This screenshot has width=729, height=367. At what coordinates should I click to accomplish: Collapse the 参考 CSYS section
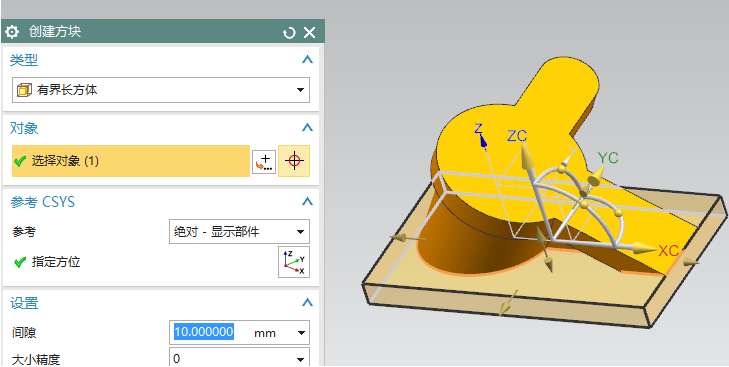click(x=307, y=201)
